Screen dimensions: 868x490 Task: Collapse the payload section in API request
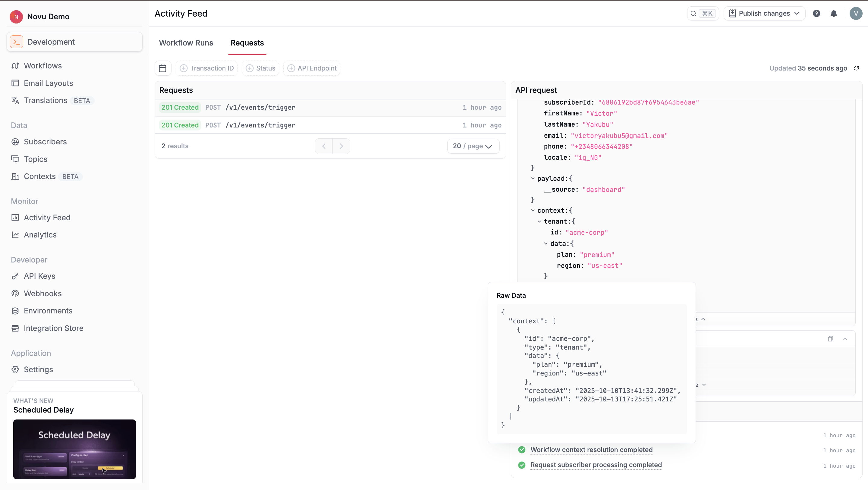533,178
